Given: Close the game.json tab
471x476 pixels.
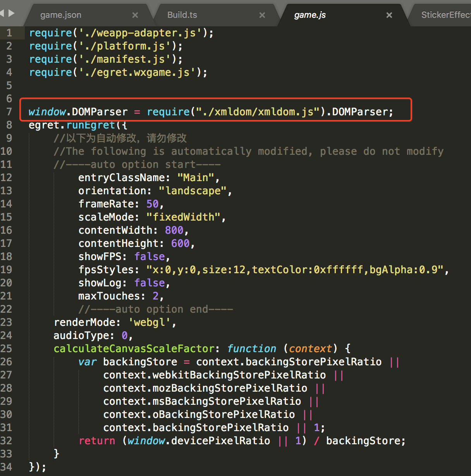Looking at the screenshot, I should point(135,15).
